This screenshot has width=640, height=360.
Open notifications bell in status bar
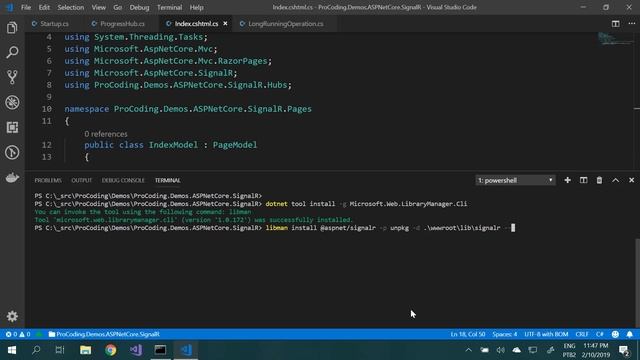pos(629,334)
